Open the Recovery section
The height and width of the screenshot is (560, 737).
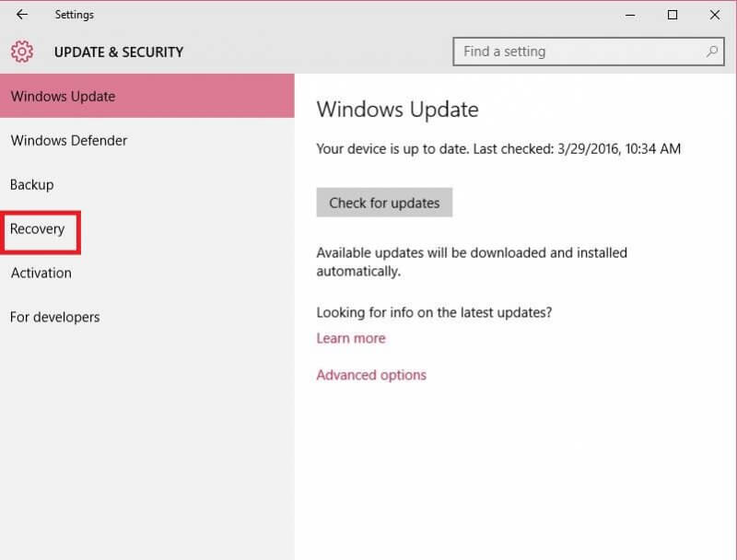click(38, 228)
